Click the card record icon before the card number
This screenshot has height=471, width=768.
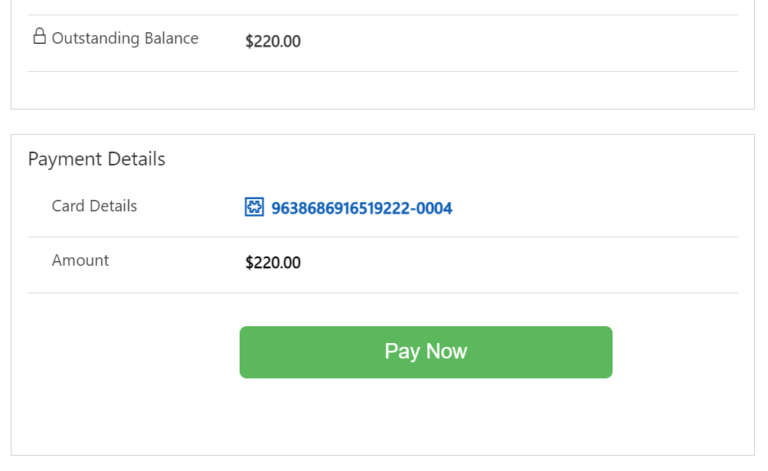click(254, 207)
